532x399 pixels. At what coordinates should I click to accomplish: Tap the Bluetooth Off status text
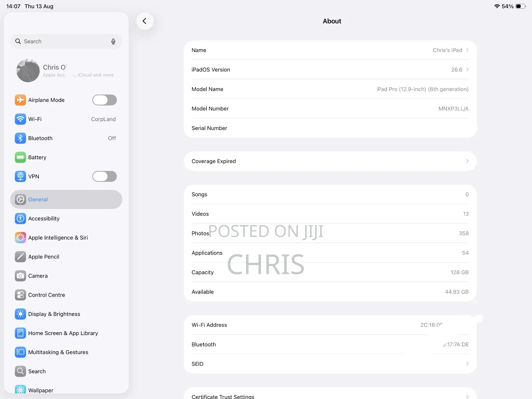[112, 138]
